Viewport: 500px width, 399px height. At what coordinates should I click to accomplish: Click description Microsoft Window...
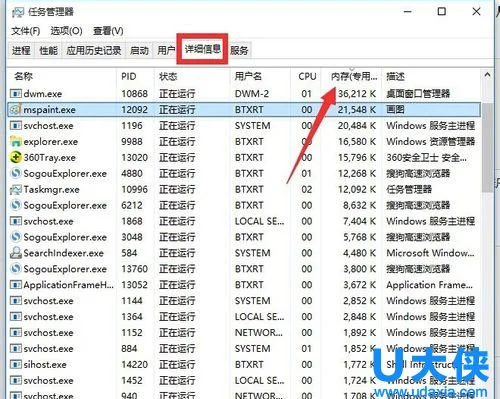click(x=430, y=253)
